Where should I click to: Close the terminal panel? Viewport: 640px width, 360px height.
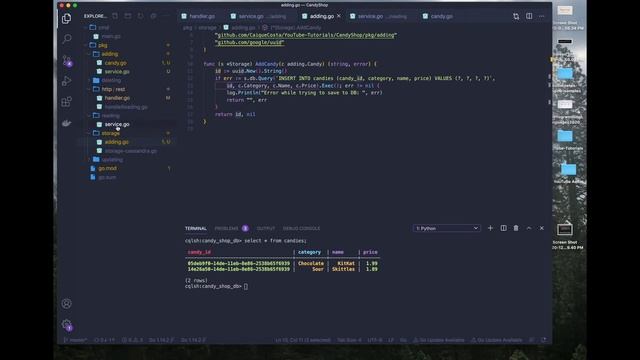(542, 228)
